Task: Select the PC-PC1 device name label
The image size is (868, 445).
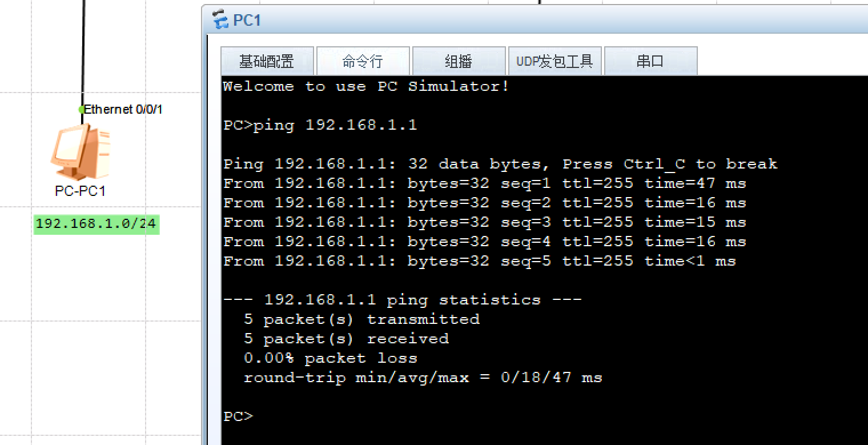Action: tap(81, 191)
